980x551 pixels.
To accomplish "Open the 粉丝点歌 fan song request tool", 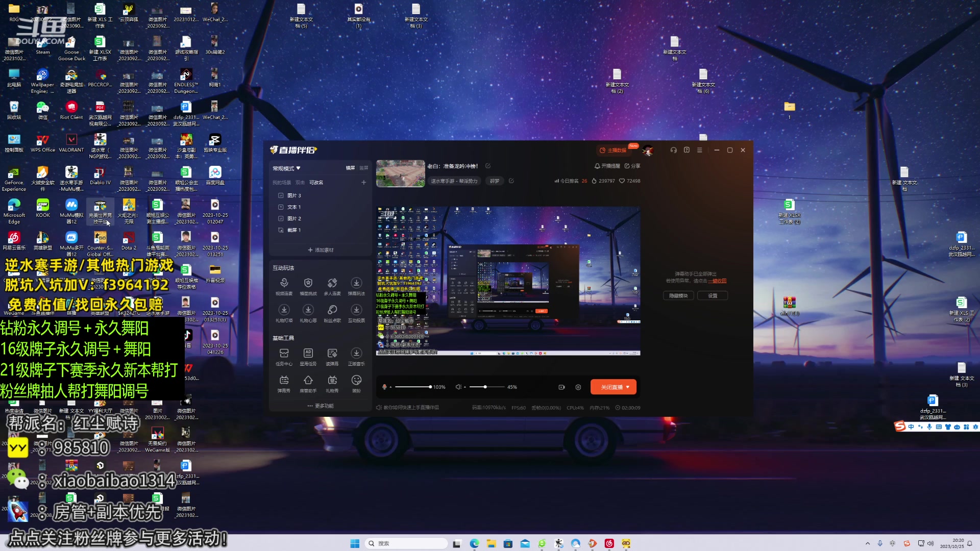I will 332,313.
